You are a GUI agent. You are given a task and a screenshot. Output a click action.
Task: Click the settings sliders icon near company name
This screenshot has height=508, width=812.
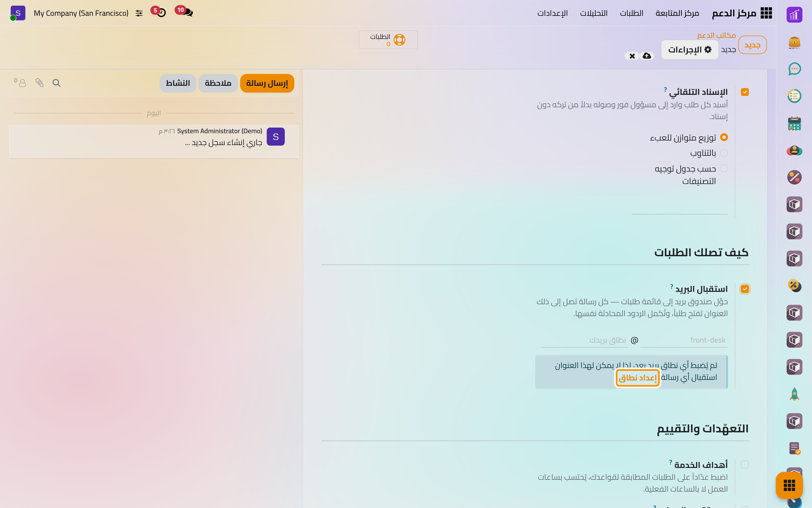(139, 14)
